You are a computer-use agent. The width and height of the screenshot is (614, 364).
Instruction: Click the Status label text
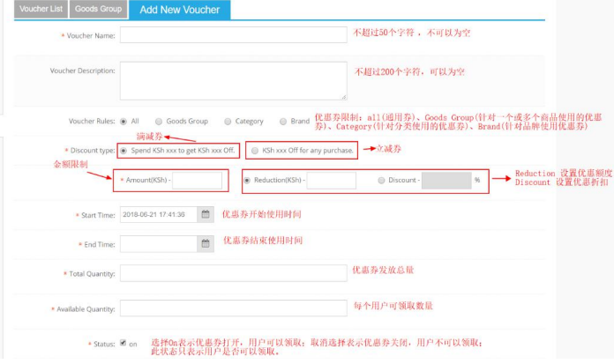104,344
